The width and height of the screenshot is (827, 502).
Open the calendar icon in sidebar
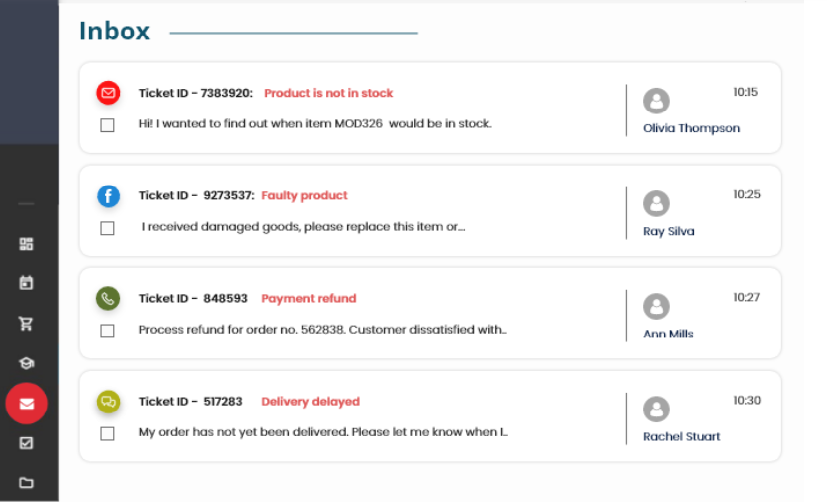pos(26,283)
